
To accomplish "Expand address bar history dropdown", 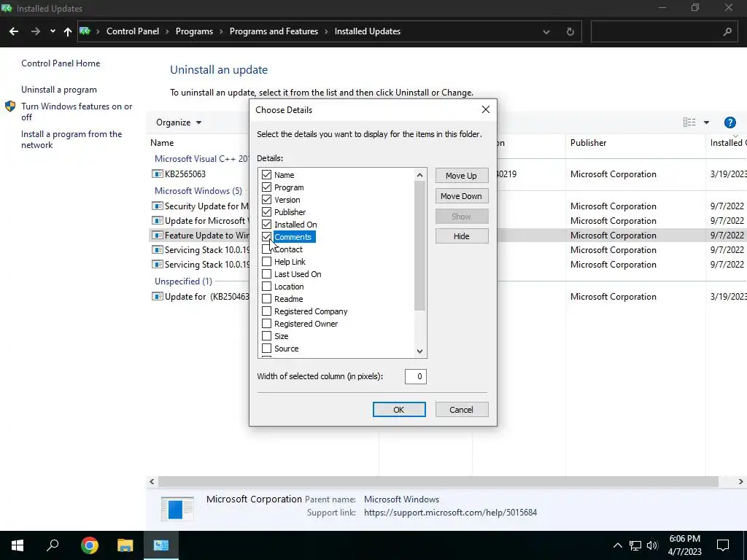I will (546, 32).
